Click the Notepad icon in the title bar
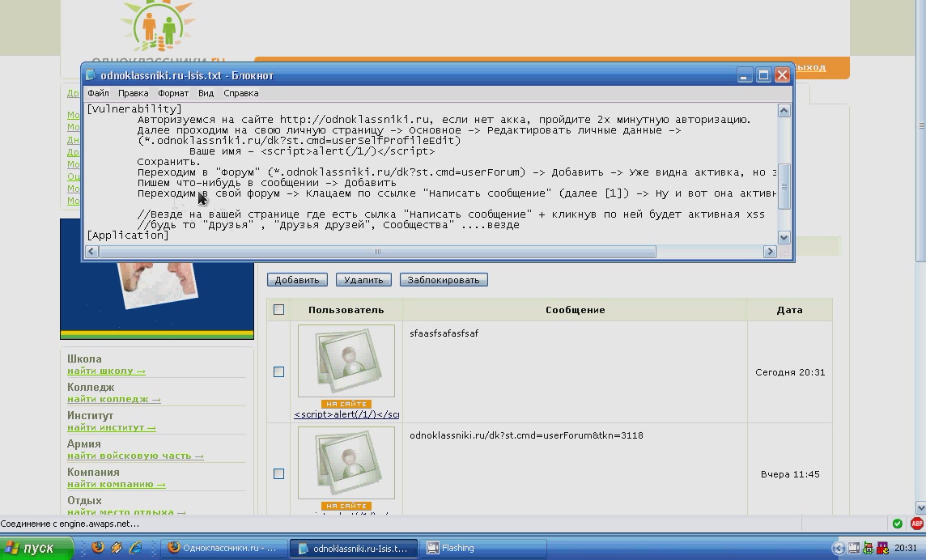The width and height of the screenshot is (926, 560). click(x=91, y=75)
